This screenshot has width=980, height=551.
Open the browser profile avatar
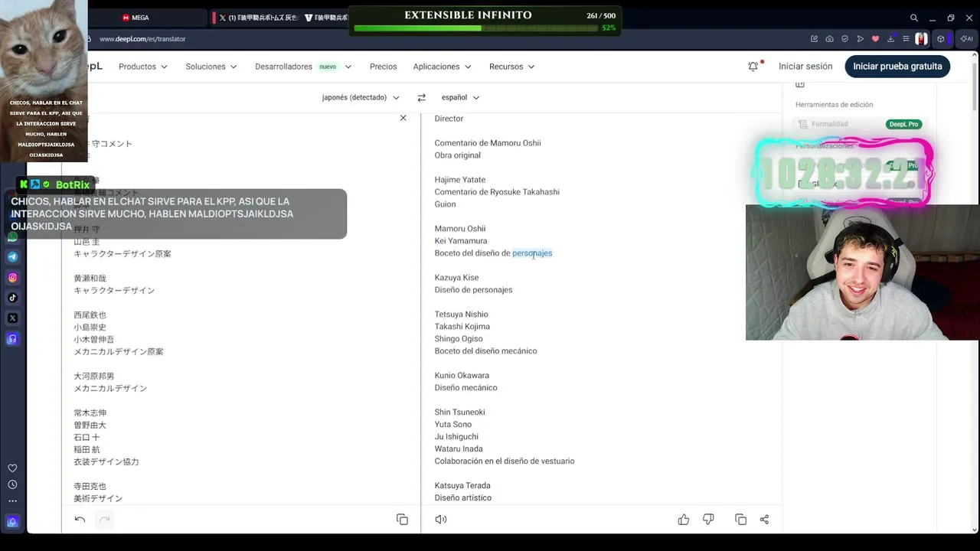tap(921, 39)
